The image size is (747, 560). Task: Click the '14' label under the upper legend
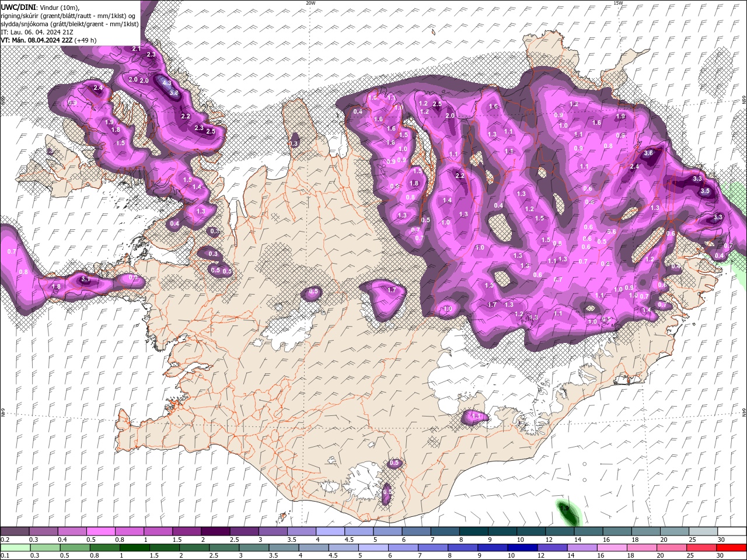(x=577, y=540)
